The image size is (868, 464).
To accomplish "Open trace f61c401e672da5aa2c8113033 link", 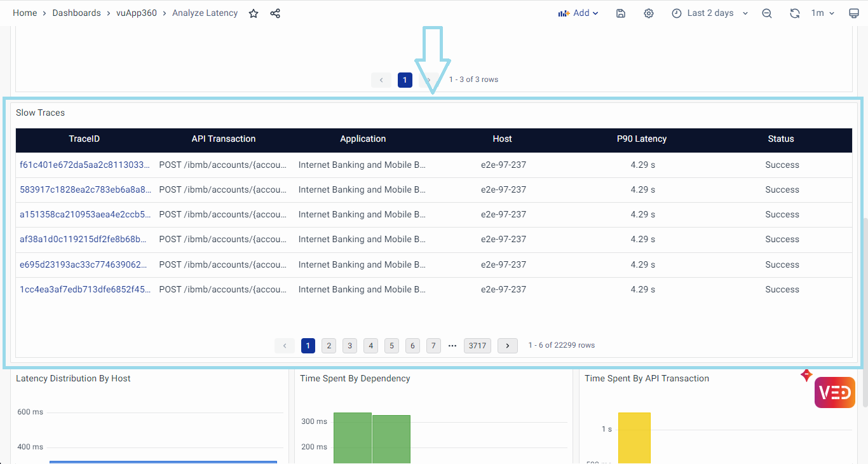I will tap(85, 165).
